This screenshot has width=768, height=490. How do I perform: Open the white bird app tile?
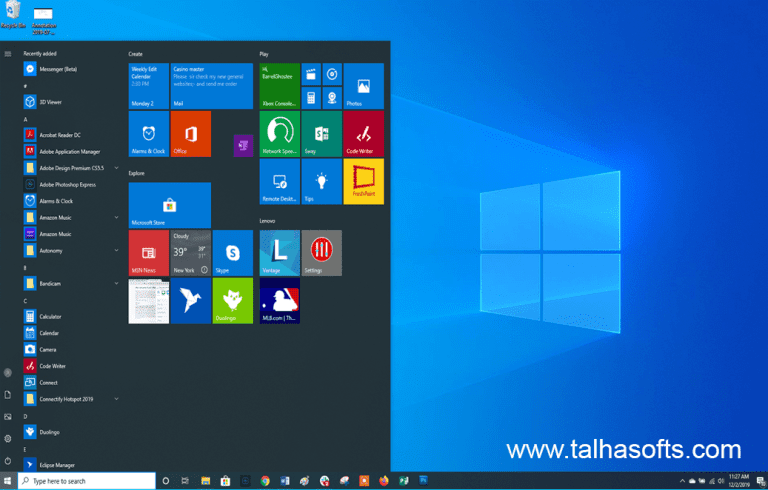191,301
